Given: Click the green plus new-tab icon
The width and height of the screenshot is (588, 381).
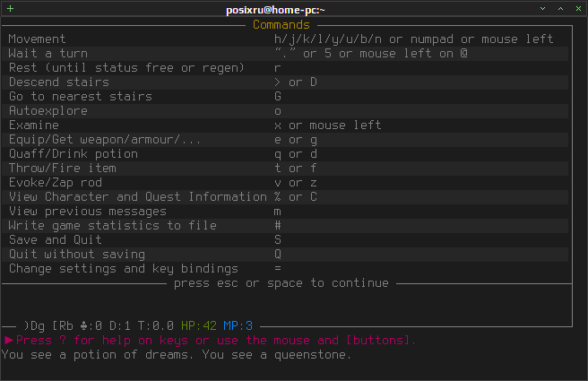Looking at the screenshot, I should [x=10, y=8].
